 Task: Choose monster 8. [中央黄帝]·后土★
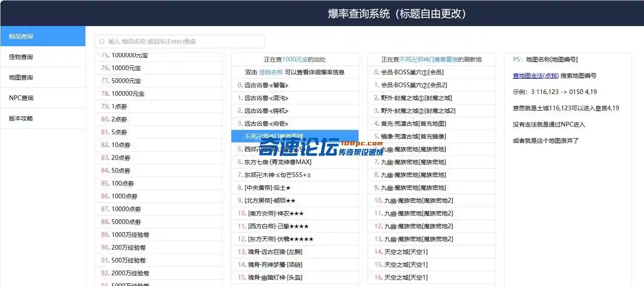click(295, 188)
